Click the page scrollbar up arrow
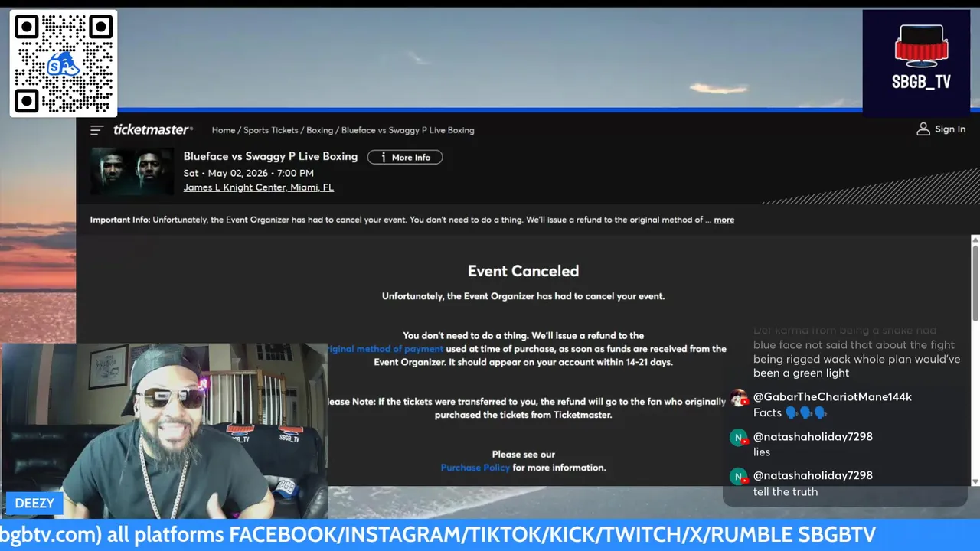The image size is (980, 551). pyautogui.click(x=975, y=240)
